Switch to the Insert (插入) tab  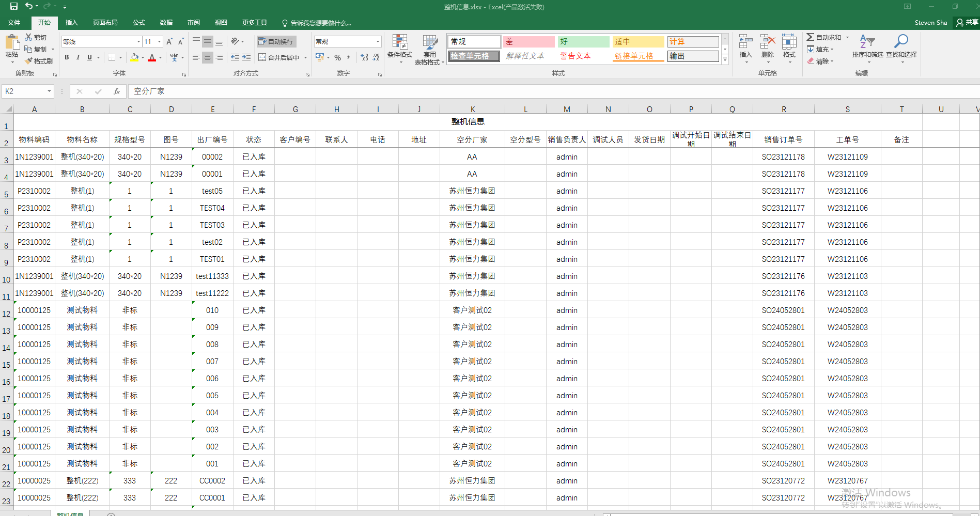pyautogui.click(x=71, y=22)
